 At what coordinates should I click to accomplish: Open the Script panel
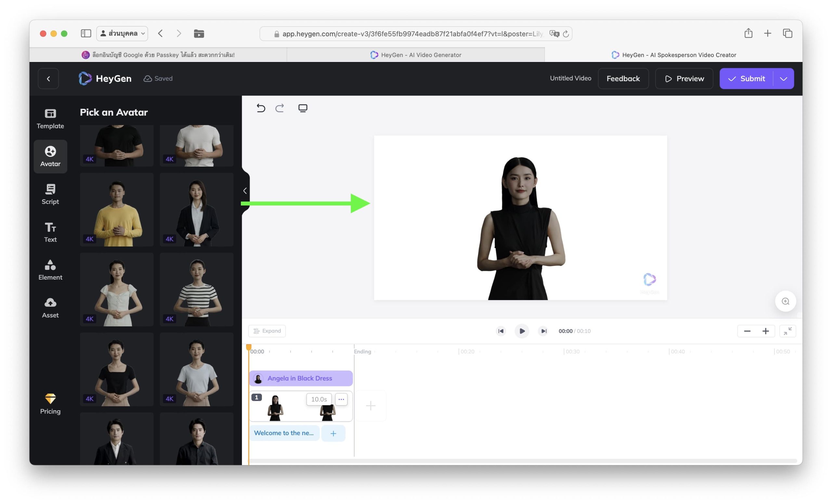(50, 194)
